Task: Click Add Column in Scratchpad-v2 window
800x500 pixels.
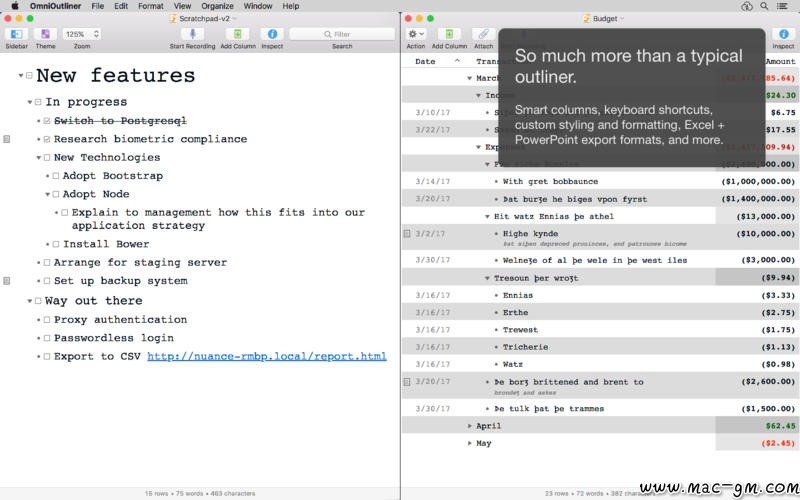Action: click(238, 34)
